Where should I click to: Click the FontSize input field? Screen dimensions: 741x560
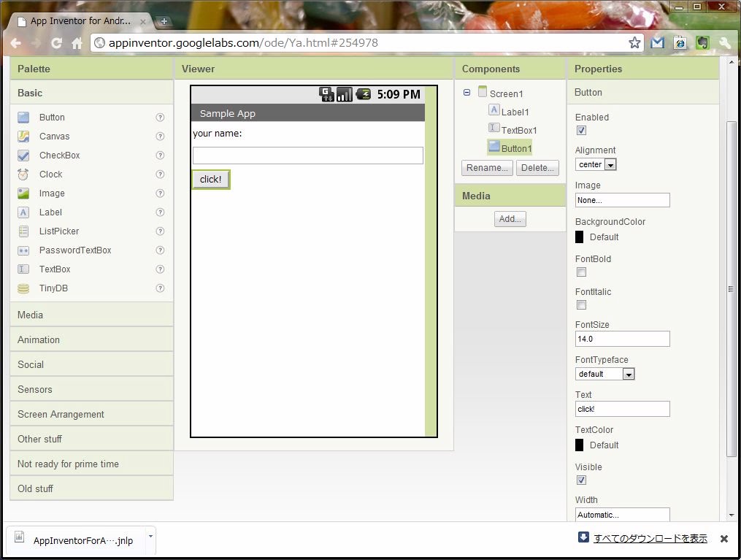tap(622, 339)
